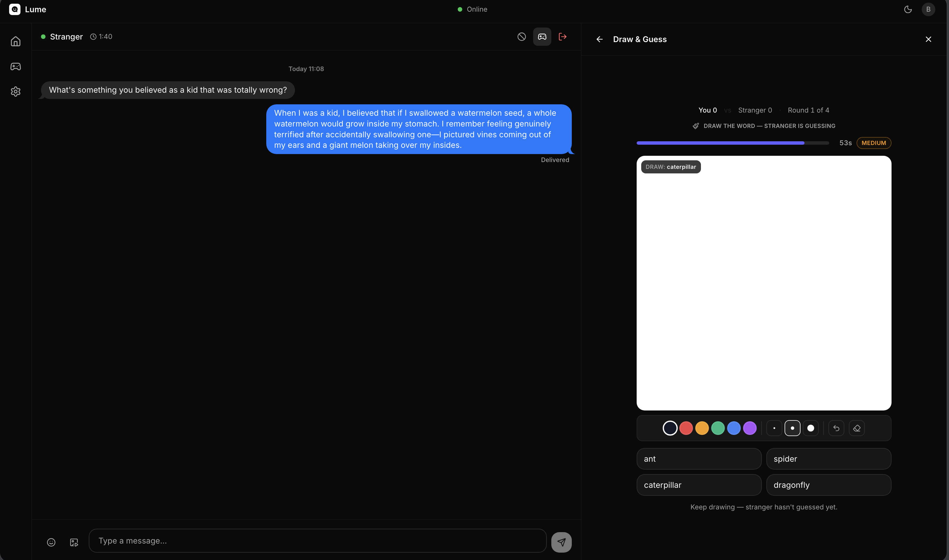Undo the last drawing stroke
Viewport: 949px width, 560px height.
(836, 428)
